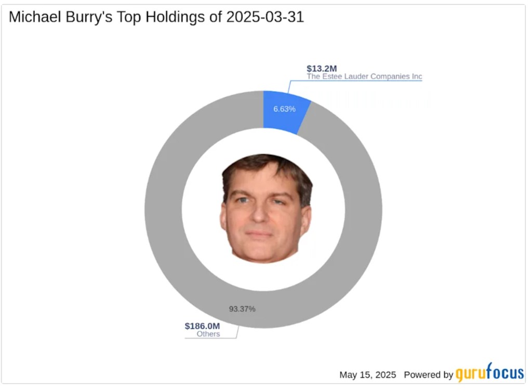
Task: Click the Powered by text
Action: pyautogui.click(x=429, y=375)
